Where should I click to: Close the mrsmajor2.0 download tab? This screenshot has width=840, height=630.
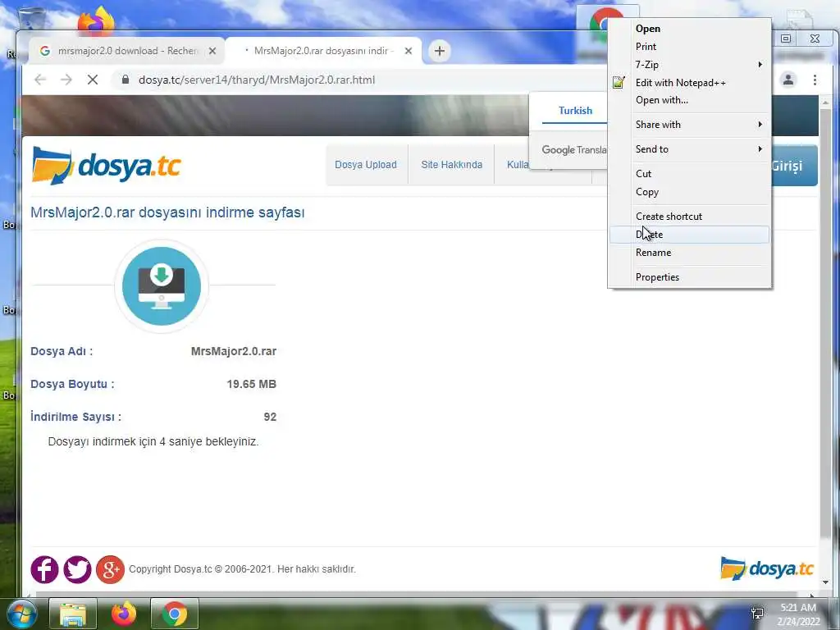(212, 51)
